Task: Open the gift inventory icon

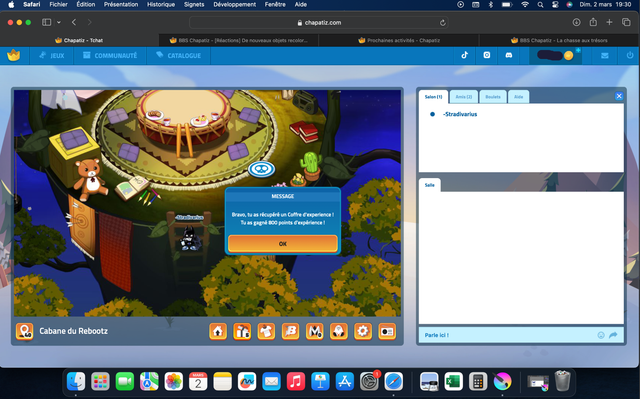Action: pyautogui.click(x=242, y=331)
